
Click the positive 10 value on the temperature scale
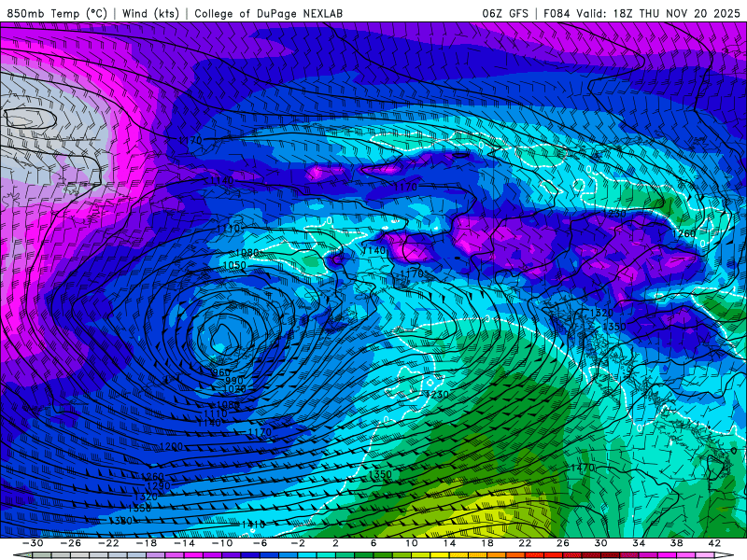(x=412, y=543)
